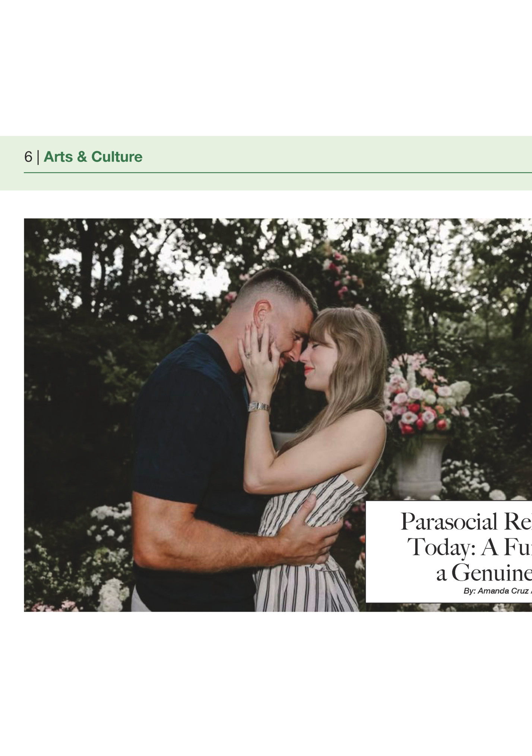Click the stone urn beneath the flowers
The width and height of the screenshot is (532, 756).
tap(419, 466)
